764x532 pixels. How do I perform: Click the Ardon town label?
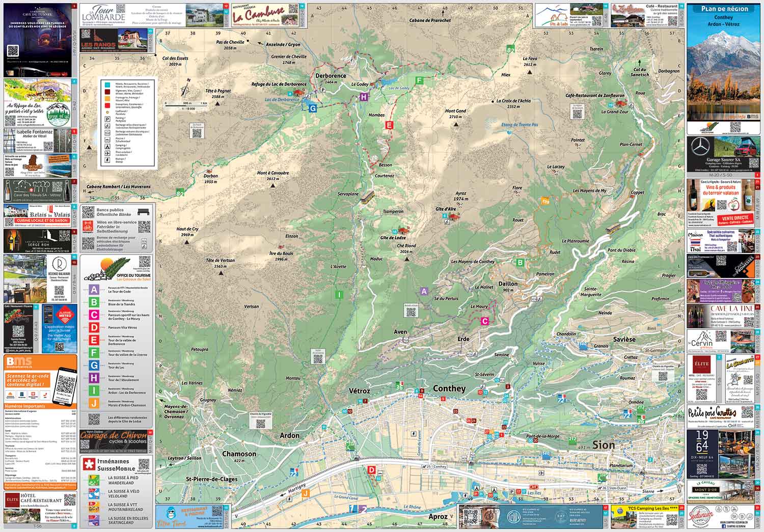[x=289, y=436]
